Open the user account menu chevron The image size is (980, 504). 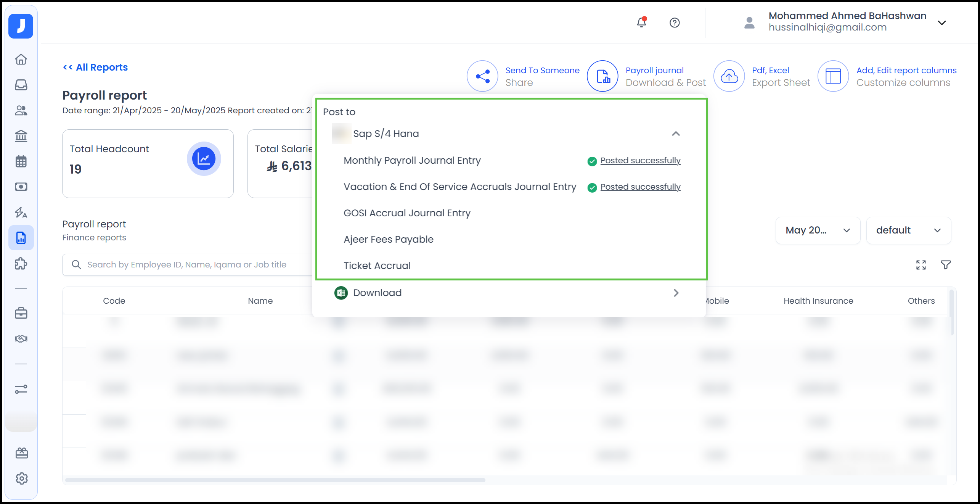(x=941, y=23)
